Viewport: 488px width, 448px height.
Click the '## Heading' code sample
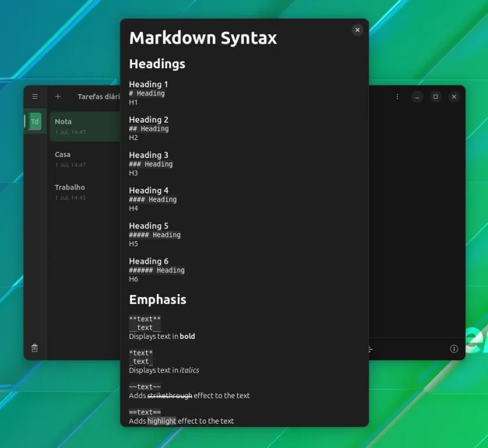tap(149, 128)
